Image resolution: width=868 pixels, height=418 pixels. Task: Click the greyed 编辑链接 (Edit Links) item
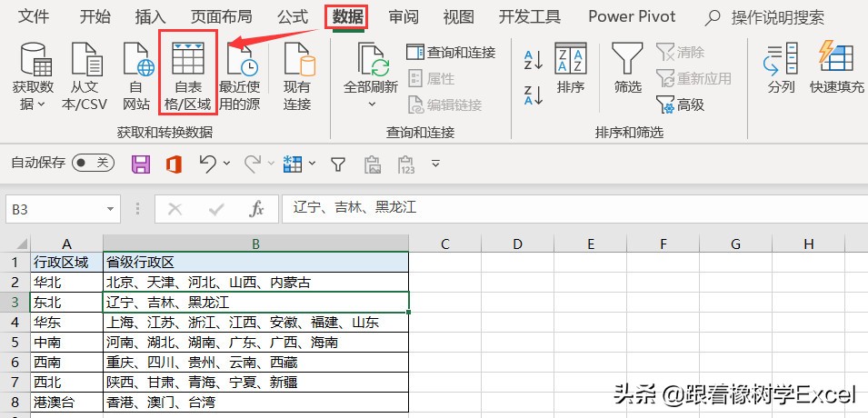coord(444,104)
